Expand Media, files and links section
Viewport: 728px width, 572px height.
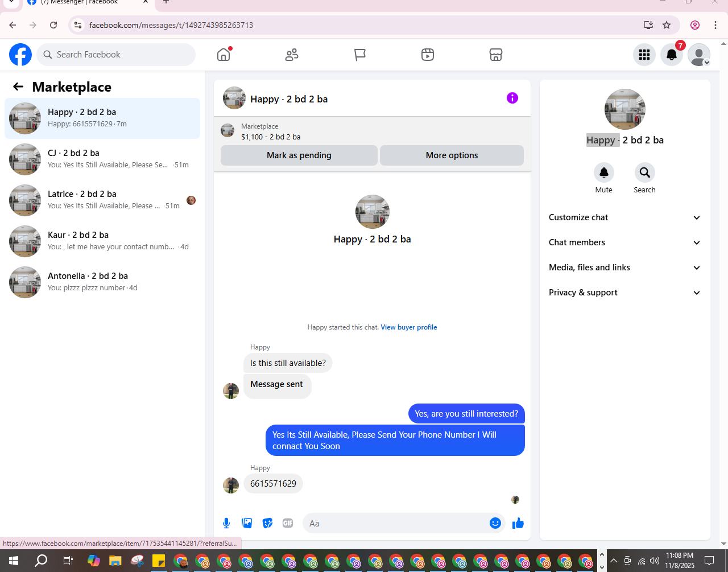(x=625, y=268)
